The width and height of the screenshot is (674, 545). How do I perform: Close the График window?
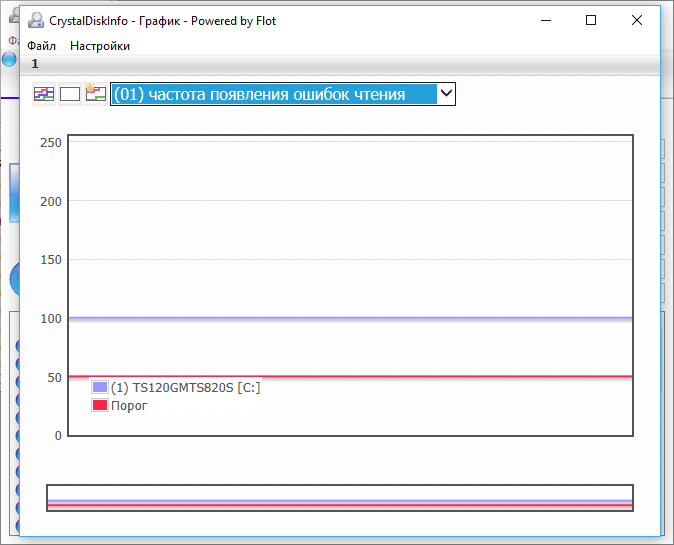coord(637,20)
